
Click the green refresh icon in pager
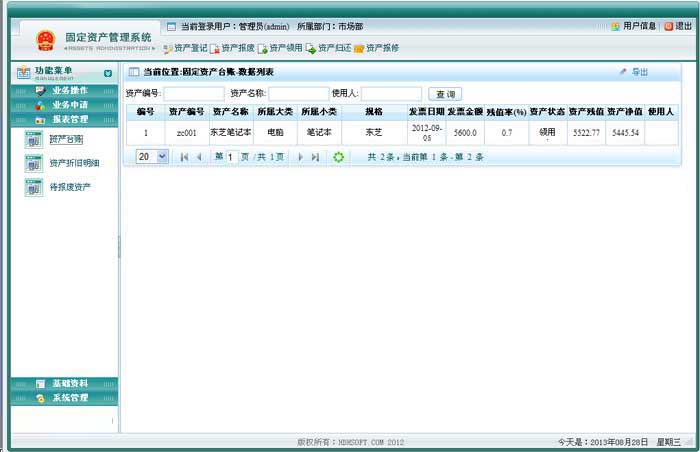(x=339, y=157)
